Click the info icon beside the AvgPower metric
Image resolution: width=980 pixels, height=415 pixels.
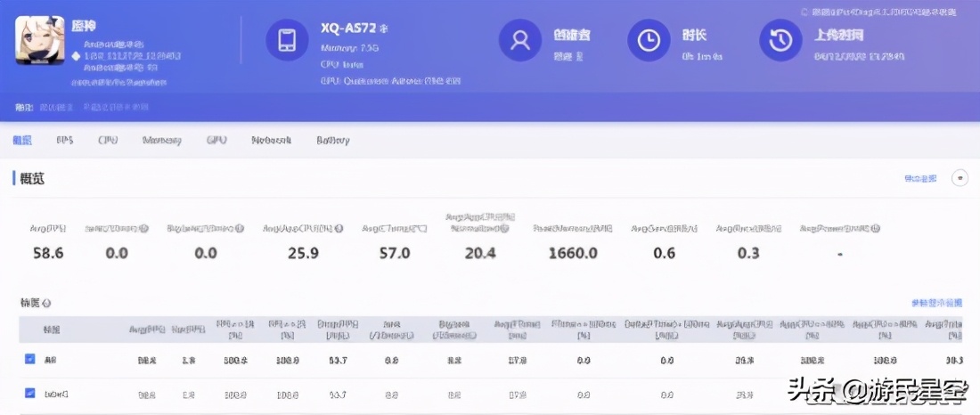click(x=876, y=229)
